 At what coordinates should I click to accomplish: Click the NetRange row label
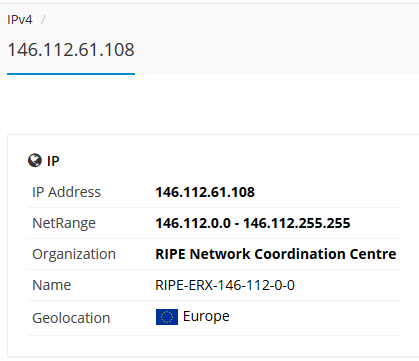tap(64, 223)
